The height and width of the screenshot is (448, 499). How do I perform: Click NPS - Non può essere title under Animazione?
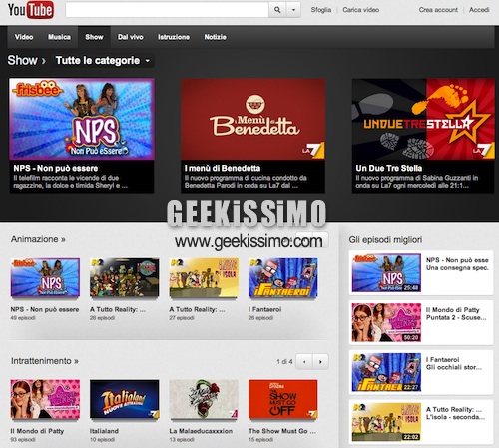point(45,309)
